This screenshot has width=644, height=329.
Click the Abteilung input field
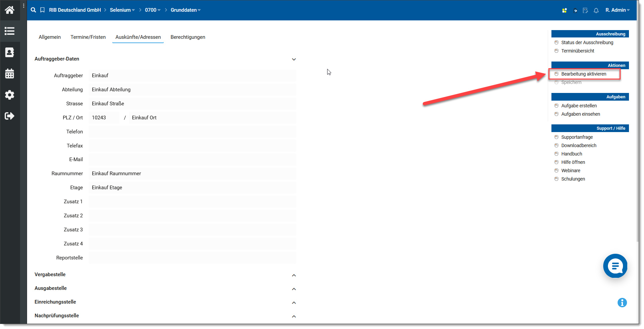click(x=192, y=90)
